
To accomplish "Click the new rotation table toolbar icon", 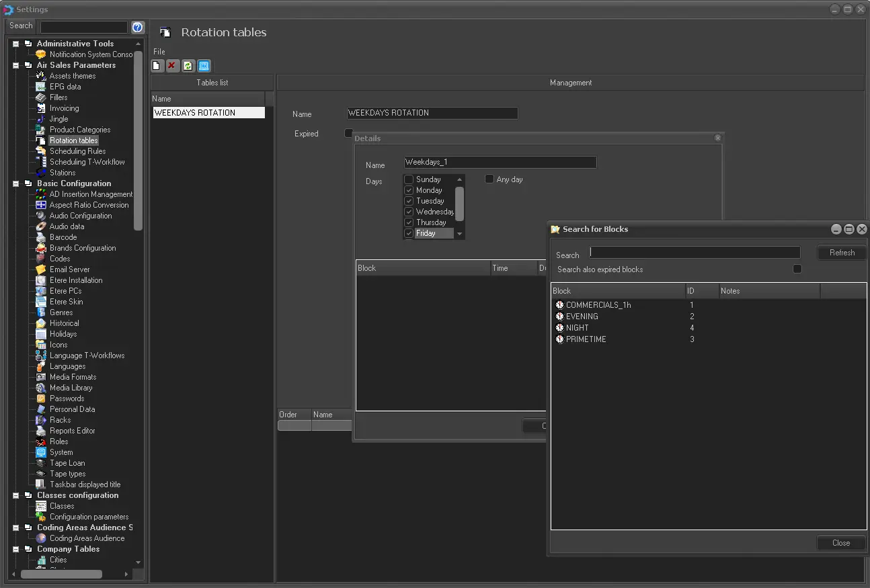I will pos(156,66).
